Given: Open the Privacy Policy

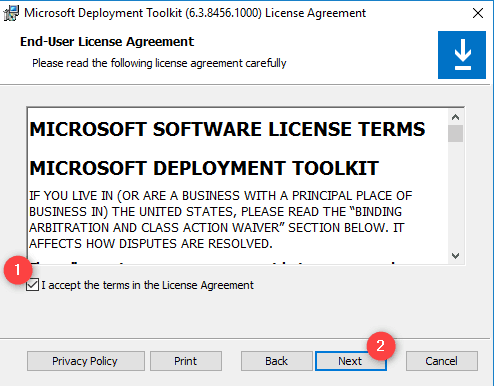Looking at the screenshot, I should (x=86, y=361).
